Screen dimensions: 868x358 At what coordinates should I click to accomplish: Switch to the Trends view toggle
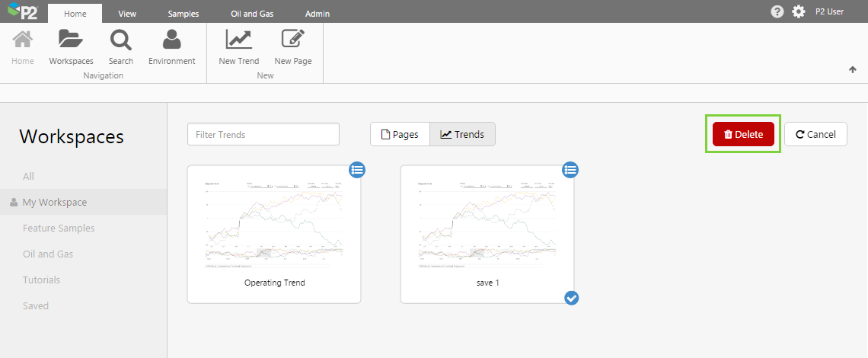(462, 134)
